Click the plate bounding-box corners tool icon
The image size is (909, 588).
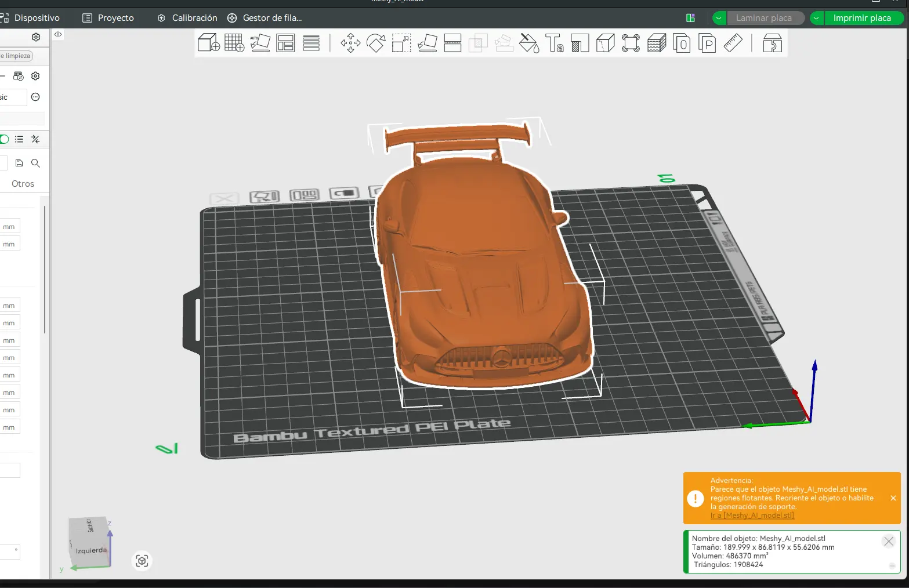tap(631, 43)
